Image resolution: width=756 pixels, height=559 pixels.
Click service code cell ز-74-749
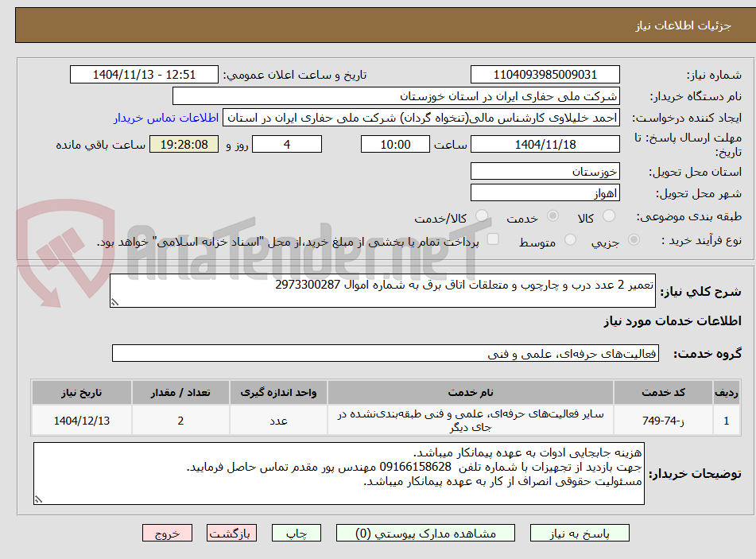[x=663, y=421]
